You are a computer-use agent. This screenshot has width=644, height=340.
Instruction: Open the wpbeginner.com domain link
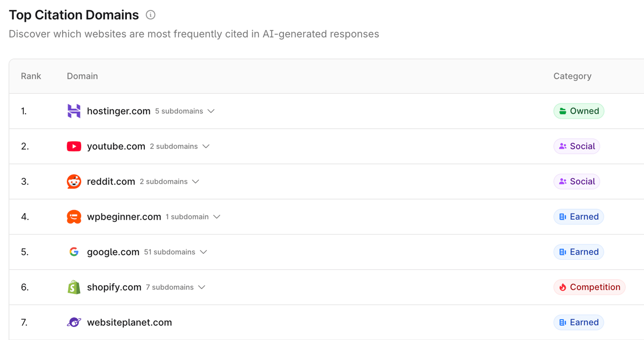124,216
